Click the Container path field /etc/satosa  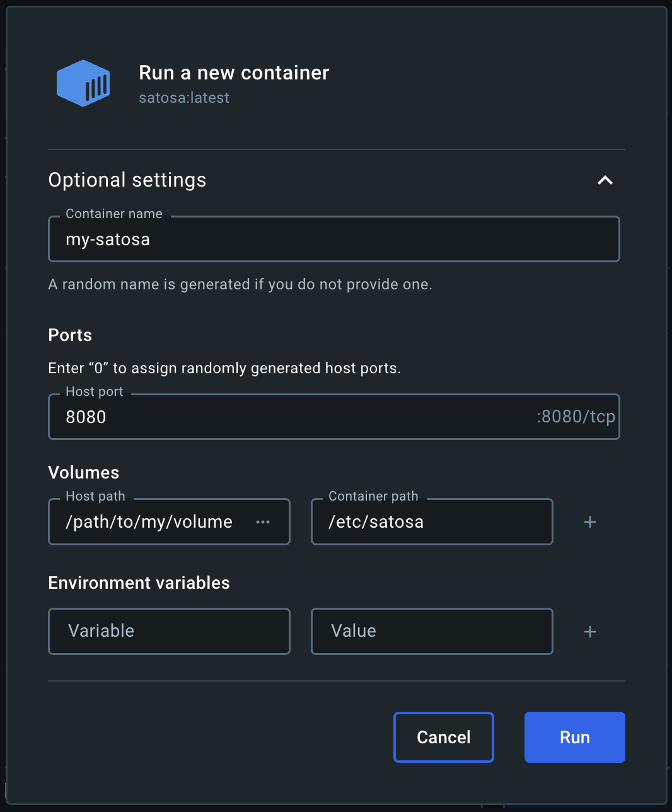(x=432, y=521)
